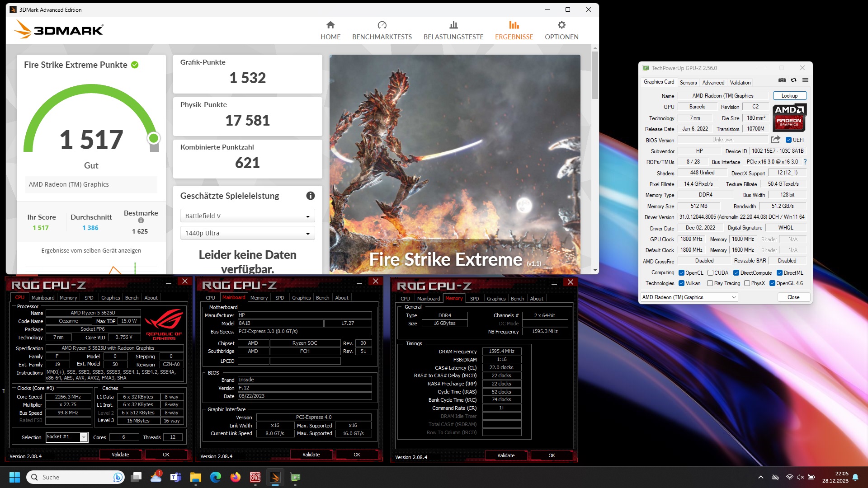Open Task View on the taskbar
868x488 pixels.
[136, 477]
